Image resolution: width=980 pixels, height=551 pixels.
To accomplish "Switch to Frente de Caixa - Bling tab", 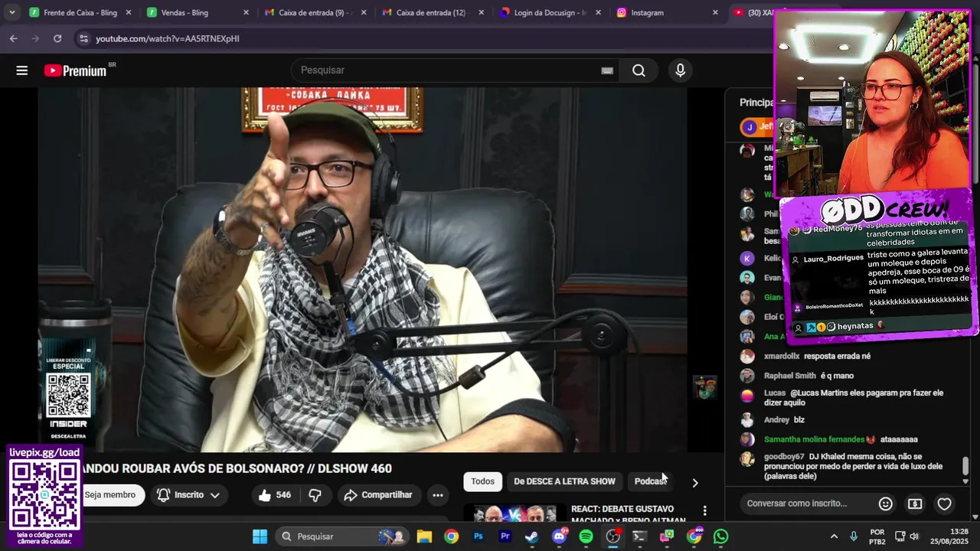I will click(x=80, y=12).
